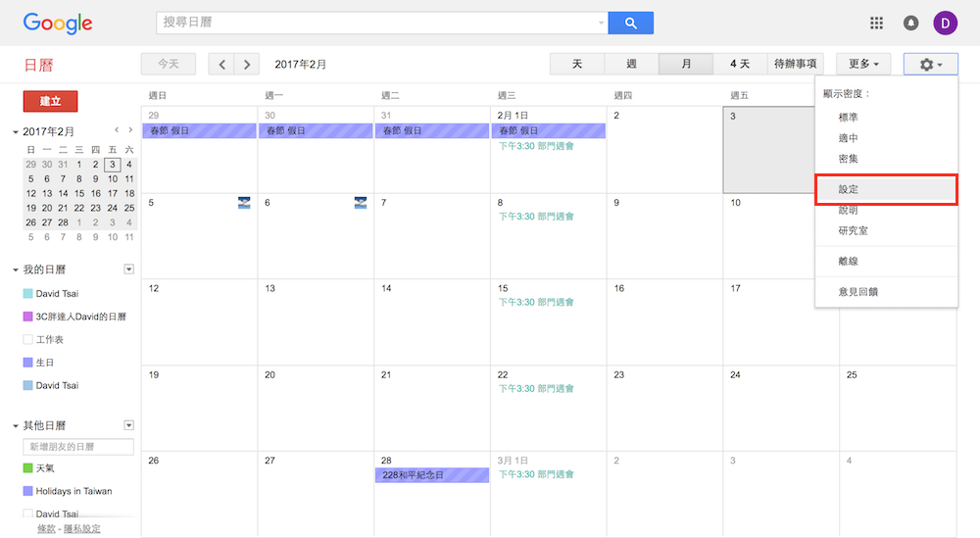
Task: Toggle the 天氣 calendar
Action: [x=27, y=468]
